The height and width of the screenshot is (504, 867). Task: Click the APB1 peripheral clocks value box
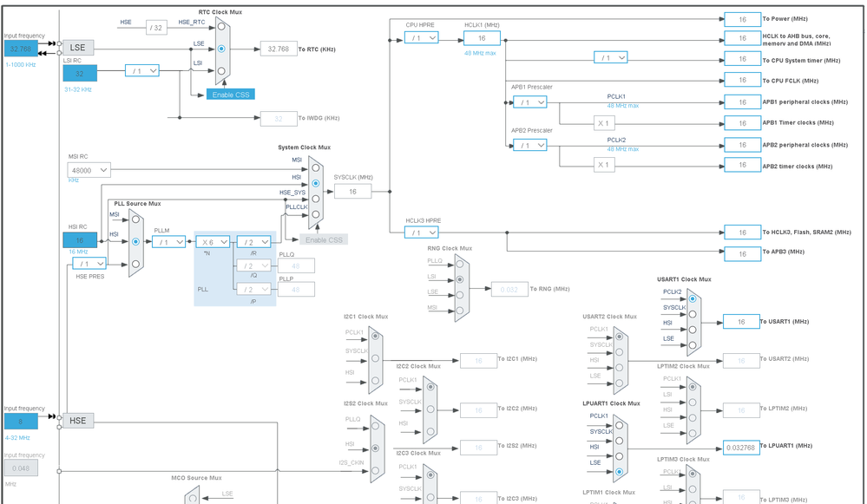[x=743, y=102]
